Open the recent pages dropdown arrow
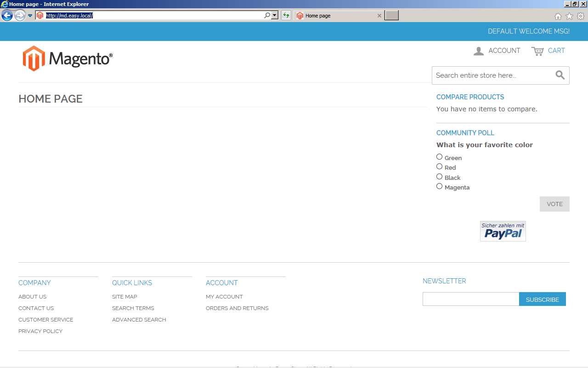This screenshot has height=368, width=588. point(30,16)
